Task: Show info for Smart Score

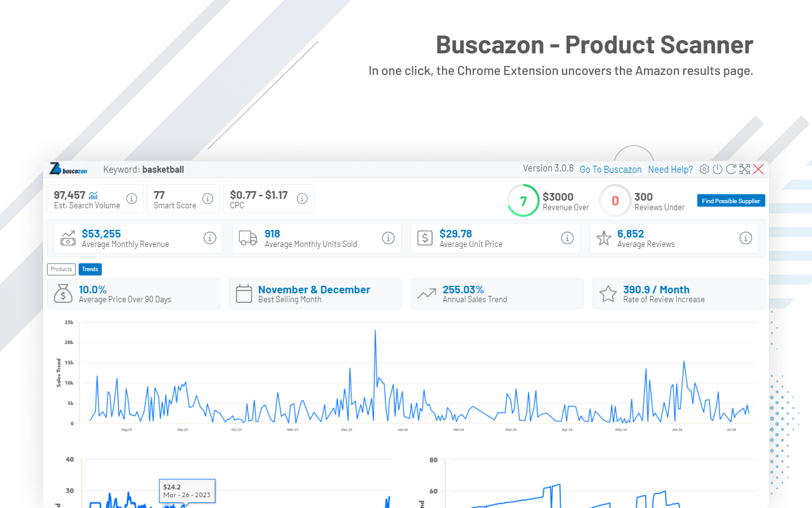Action: coord(207,199)
